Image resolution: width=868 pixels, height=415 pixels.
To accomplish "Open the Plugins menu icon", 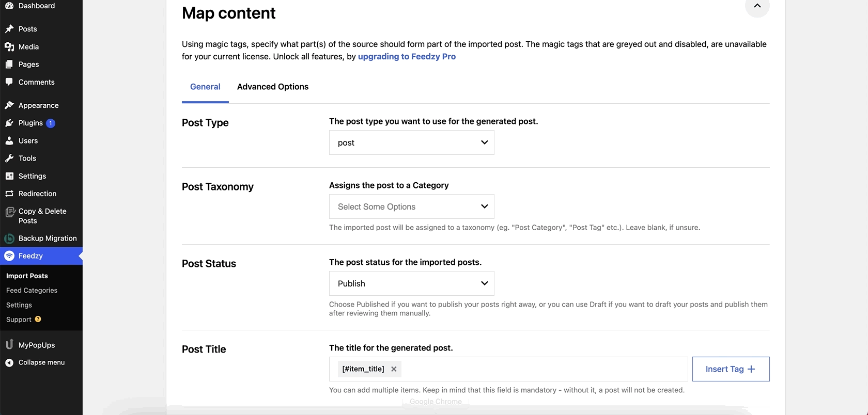I will click(9, 123).
